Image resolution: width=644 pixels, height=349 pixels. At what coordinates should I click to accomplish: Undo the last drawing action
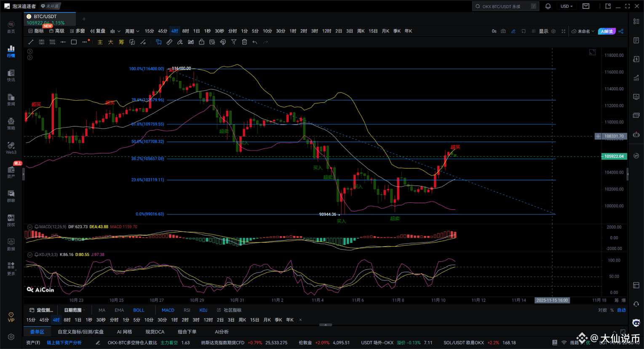[x=255, y=42]
